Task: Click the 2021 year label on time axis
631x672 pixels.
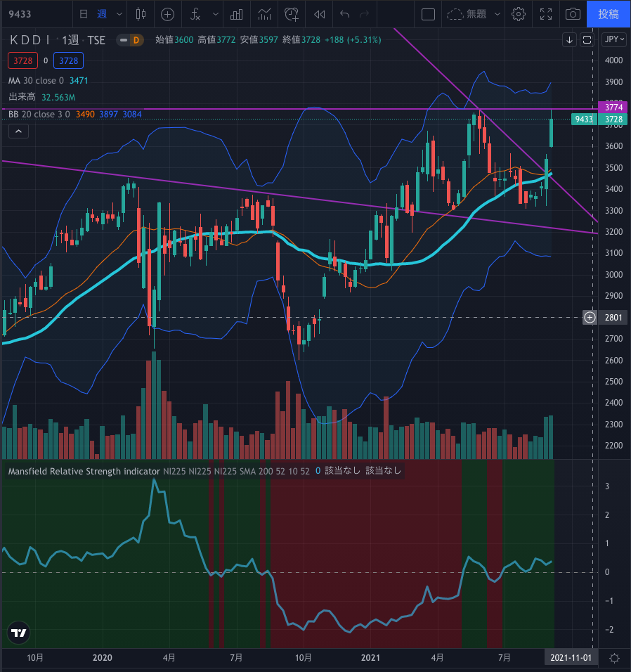Action: point(370,657)
